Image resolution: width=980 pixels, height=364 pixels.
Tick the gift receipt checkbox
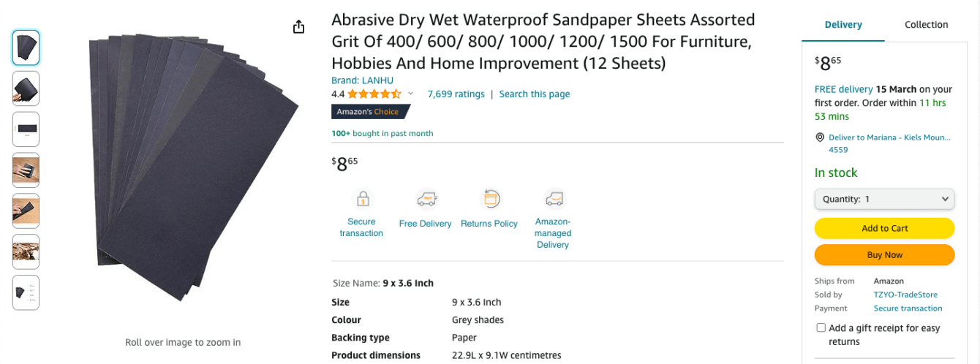(821, 328)
